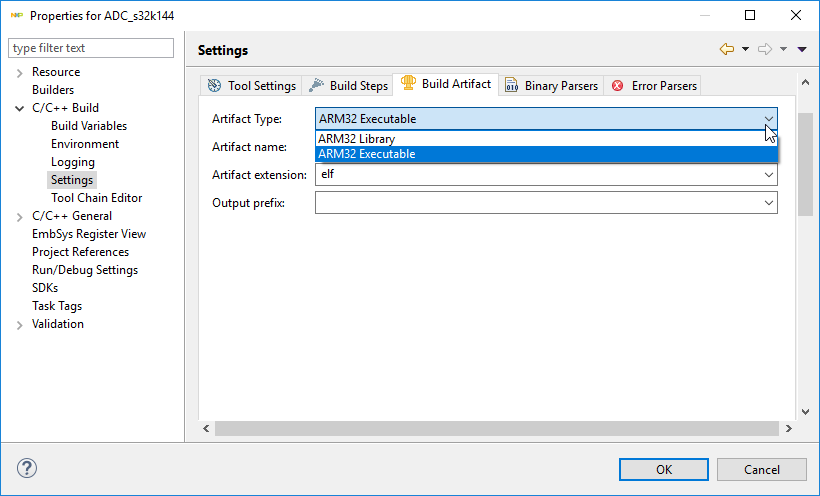Choose ARM32 Executable option in dropdown

366,154
